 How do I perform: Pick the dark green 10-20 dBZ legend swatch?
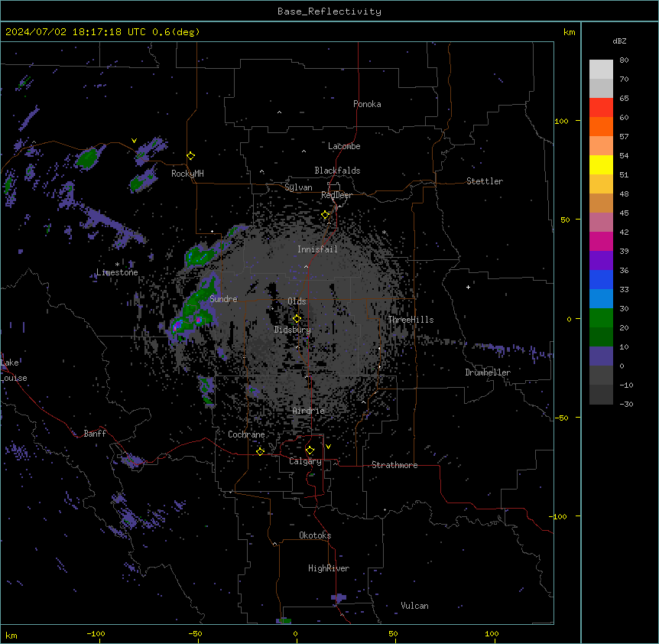601,337
